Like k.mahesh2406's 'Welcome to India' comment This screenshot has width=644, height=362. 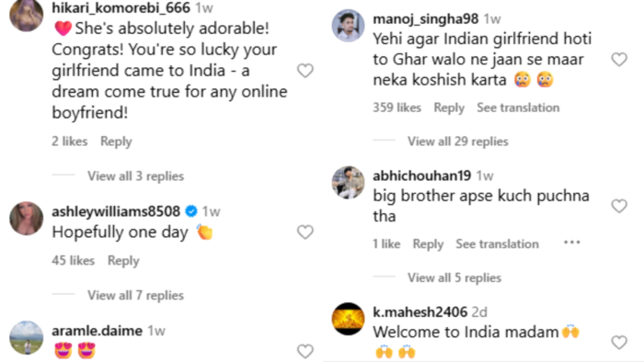click(x=619, y=342)
